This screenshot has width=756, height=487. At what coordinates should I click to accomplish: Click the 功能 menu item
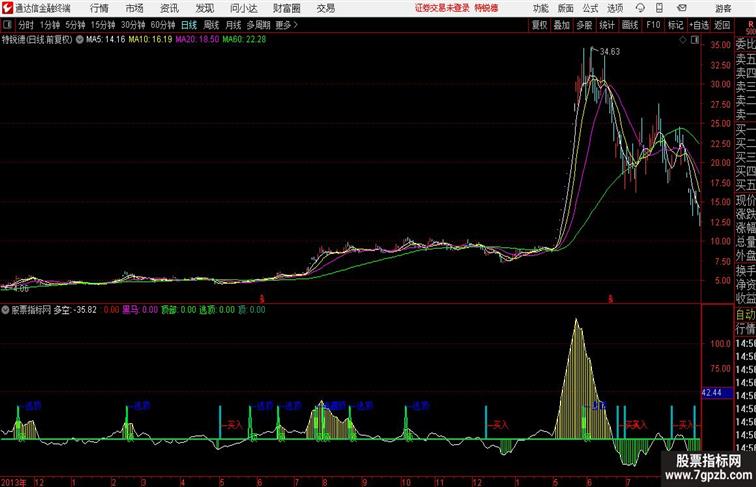pyautogui.click(x=540, y=8)
